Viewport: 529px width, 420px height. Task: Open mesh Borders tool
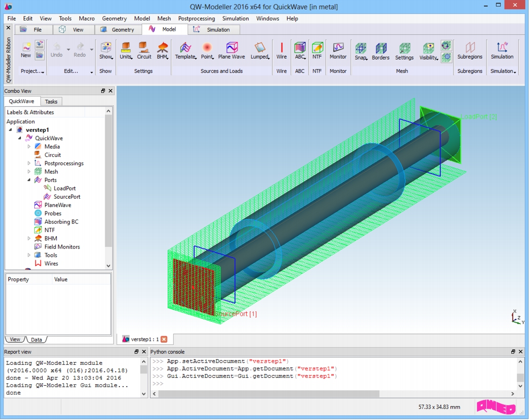tap(381, 51)
